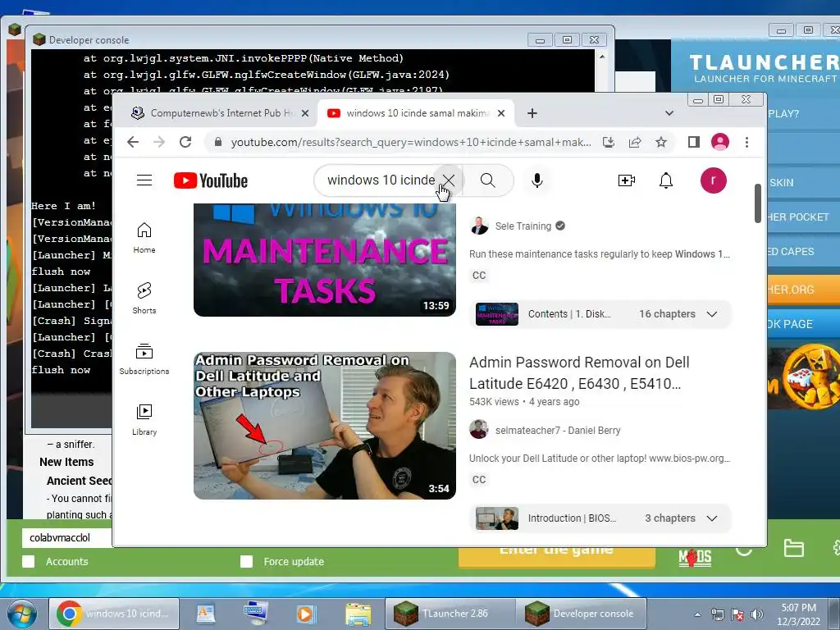Open a new Chrome tab

[x=532, y=113]
